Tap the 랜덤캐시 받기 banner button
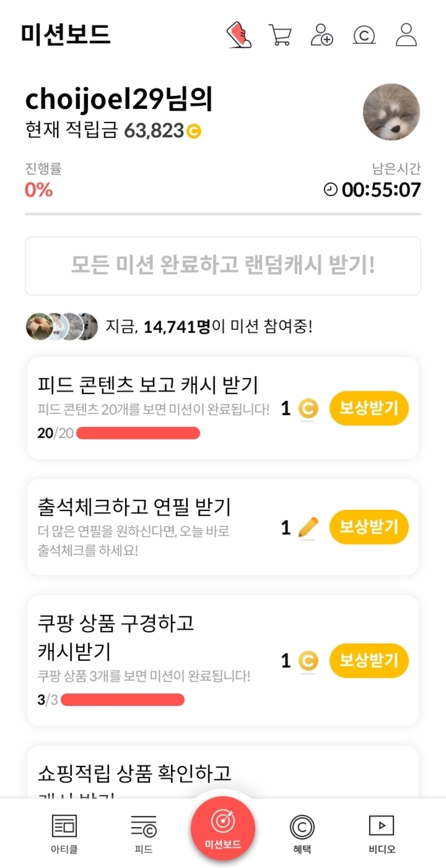Screen dimensions: 446x868 click(223, 266)
